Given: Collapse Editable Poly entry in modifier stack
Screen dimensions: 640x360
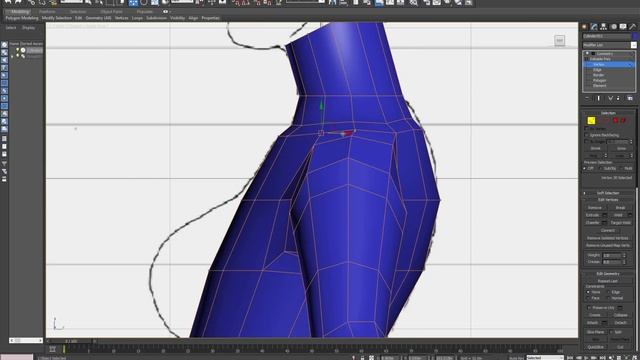Looking at the screenshot, I should [x=587, y=59].
